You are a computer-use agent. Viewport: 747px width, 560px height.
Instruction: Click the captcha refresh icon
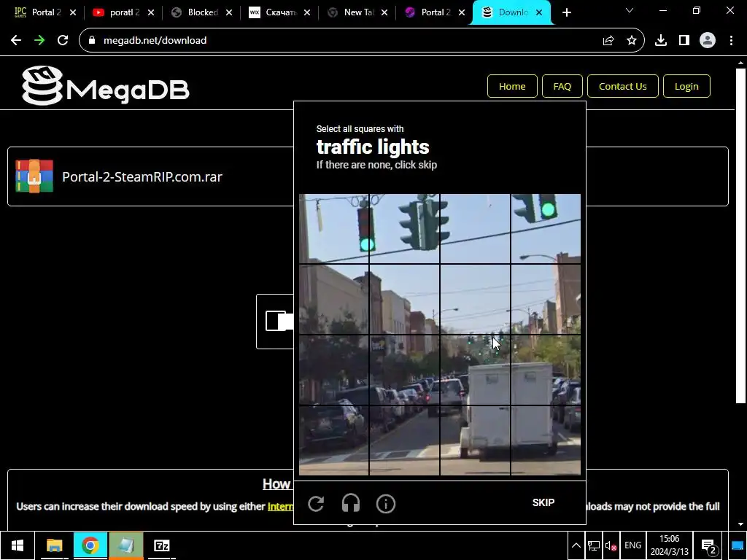point(316,503)
